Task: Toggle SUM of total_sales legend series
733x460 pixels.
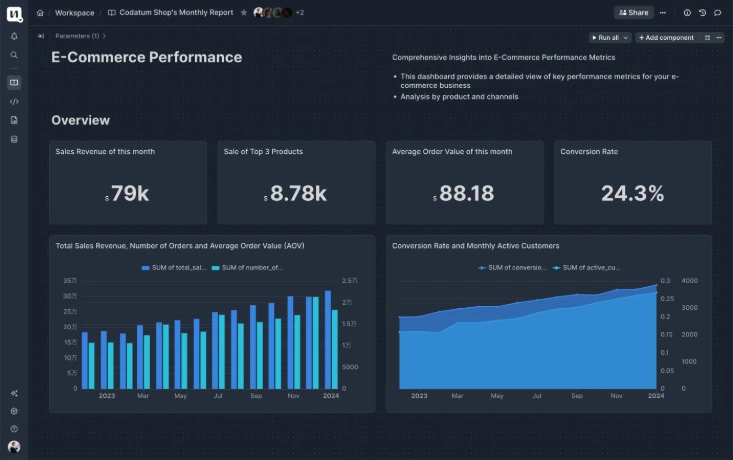Action: (174, 268)
